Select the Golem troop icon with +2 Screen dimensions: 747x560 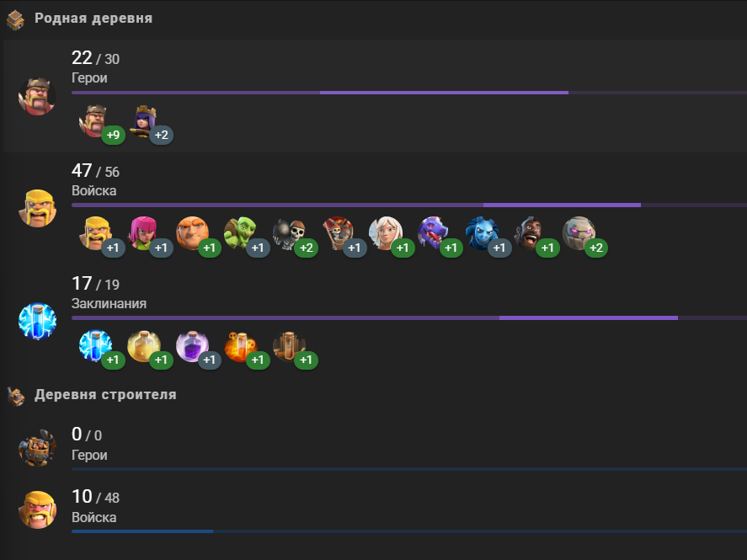point(579,233)
